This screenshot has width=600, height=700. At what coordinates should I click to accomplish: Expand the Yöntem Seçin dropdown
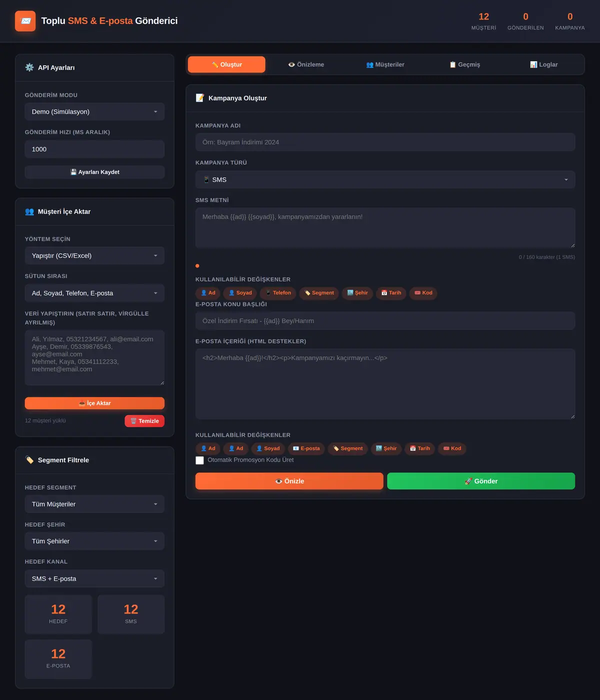coord(94,255)
